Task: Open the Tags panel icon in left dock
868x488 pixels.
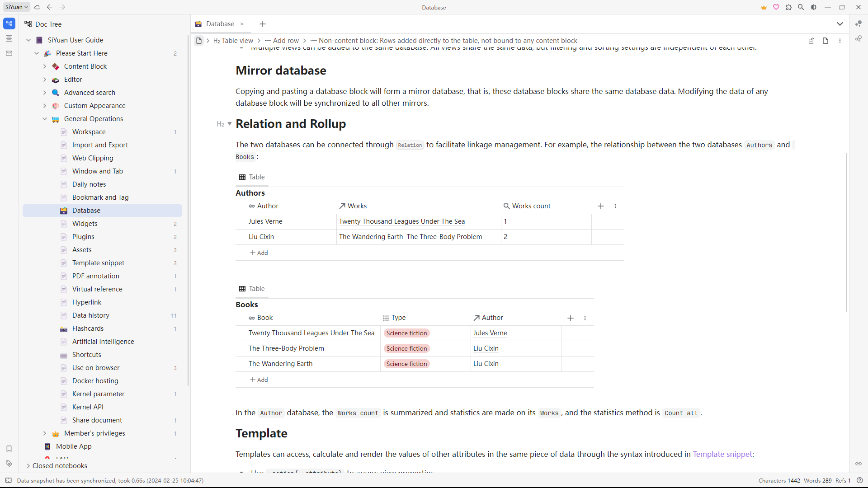Action: click(x=9, y=464)
